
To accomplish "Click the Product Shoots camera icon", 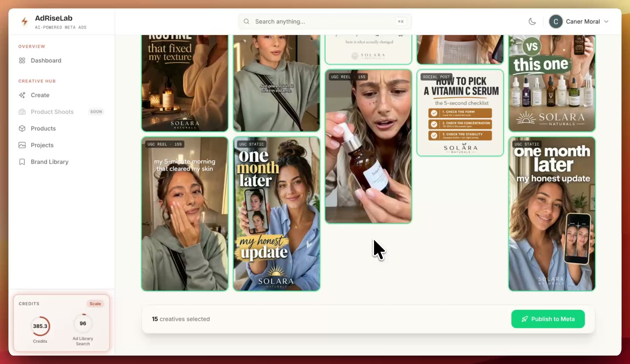I will (x=22, y=112).
